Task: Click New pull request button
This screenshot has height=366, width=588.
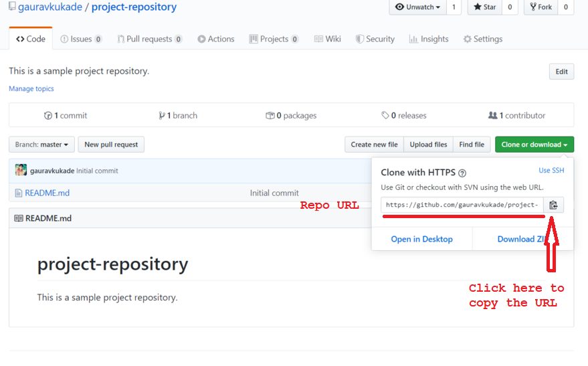Action: [111, 145]
